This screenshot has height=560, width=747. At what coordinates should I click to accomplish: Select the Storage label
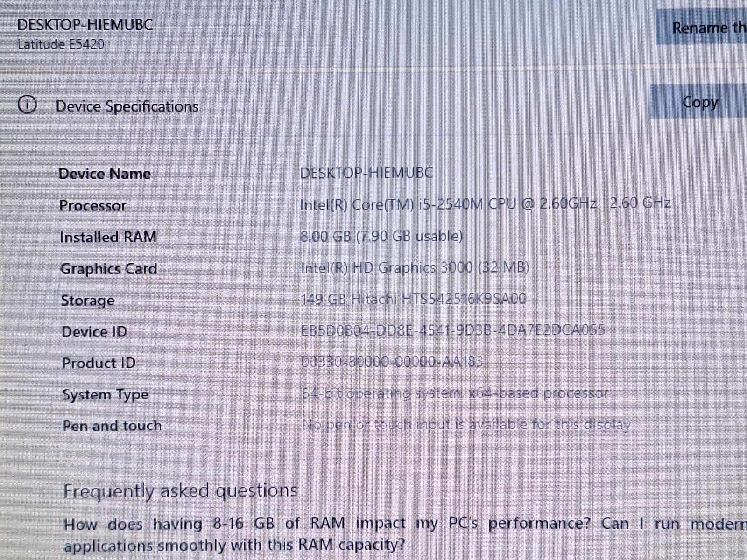pos(87,300)
